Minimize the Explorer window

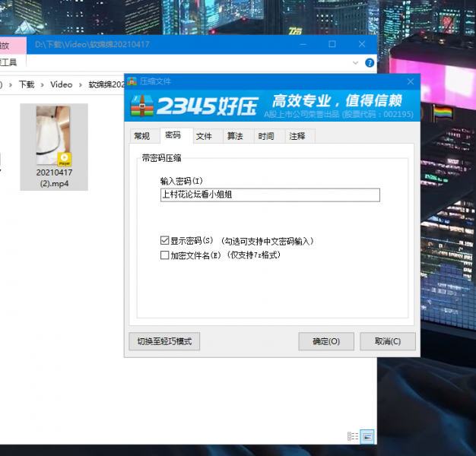[297, 45]
